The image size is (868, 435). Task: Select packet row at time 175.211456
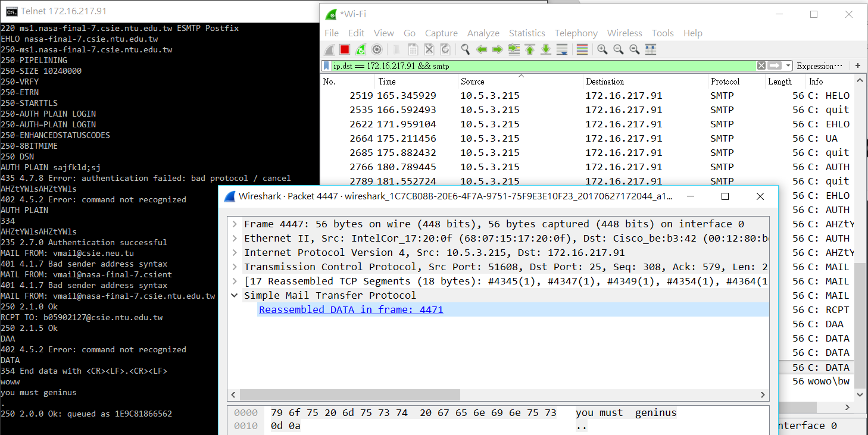pos(588,138)
